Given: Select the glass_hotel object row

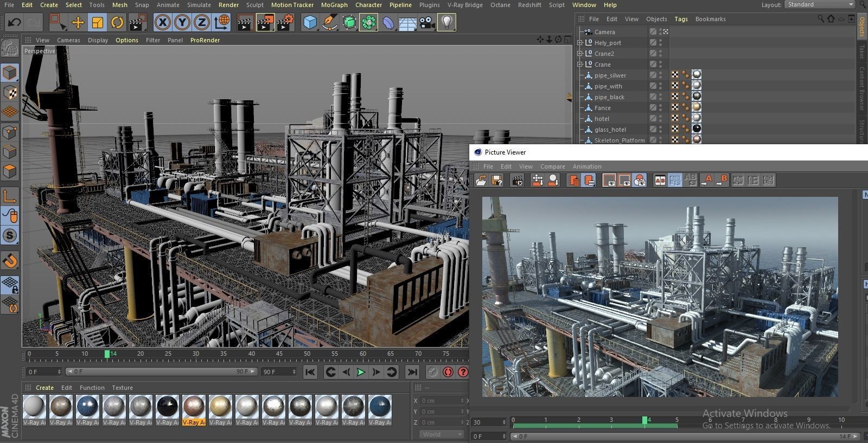Looking at the screenshot, I should pos(610,130).
